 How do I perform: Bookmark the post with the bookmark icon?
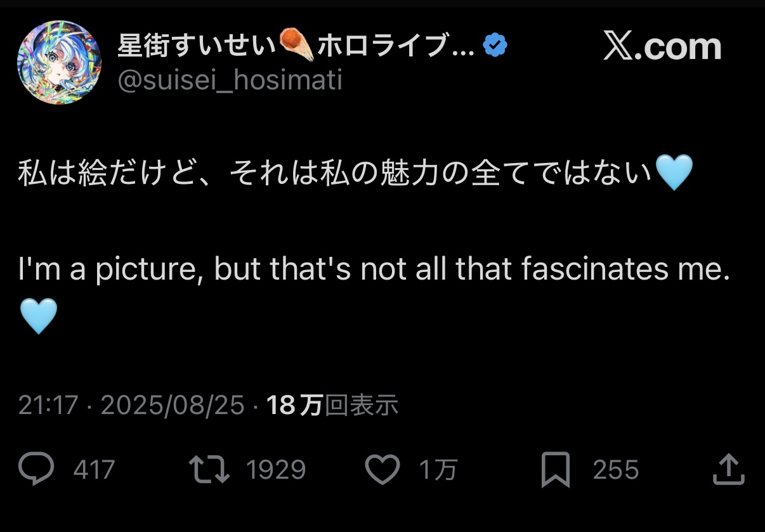555,470
